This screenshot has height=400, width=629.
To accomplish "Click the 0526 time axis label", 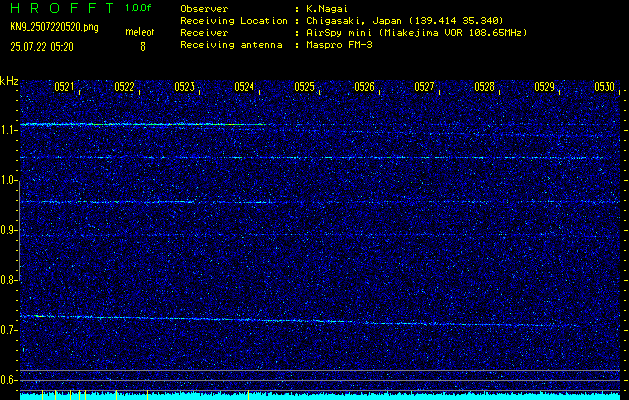I will (364, 87).
